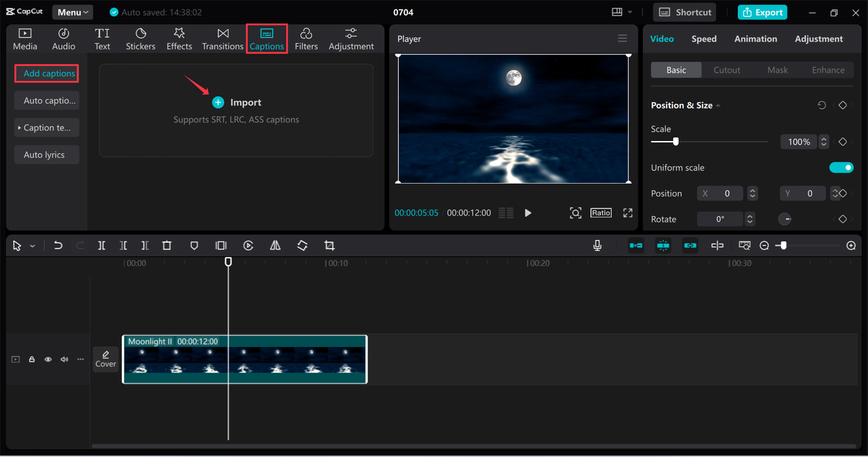The image size is (868, 457).
Task: Switch to Adjustment tab in right panel
Action: tap(818, 39)
